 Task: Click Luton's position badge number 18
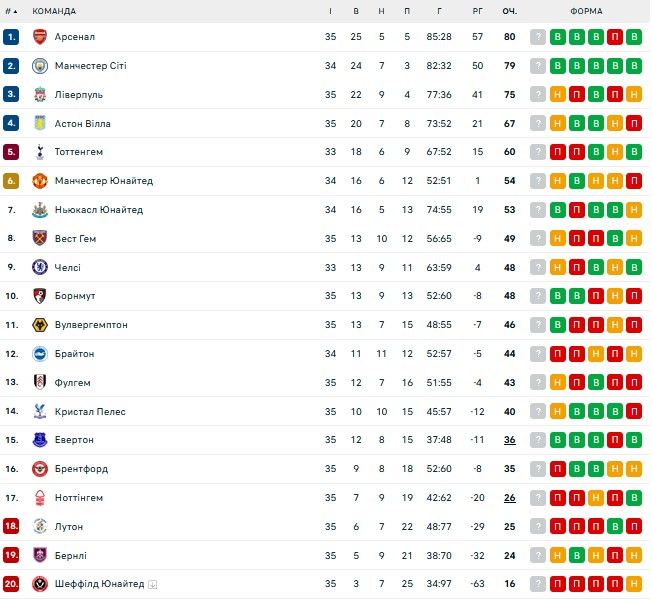point(11,527)
